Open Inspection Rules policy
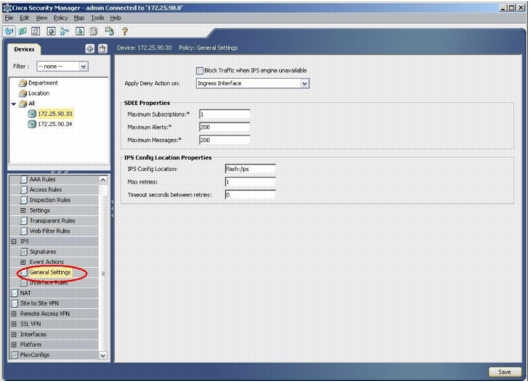The height and width of the screenshot is (382, 530). point(50,200)
